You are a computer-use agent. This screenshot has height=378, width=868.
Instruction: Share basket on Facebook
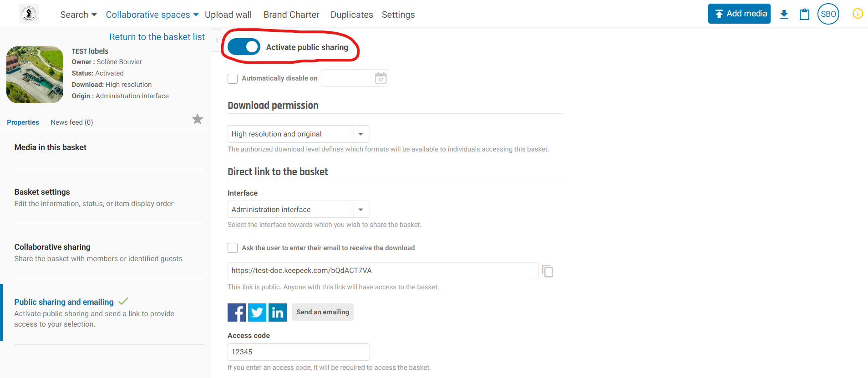click(x=237, y=312)
